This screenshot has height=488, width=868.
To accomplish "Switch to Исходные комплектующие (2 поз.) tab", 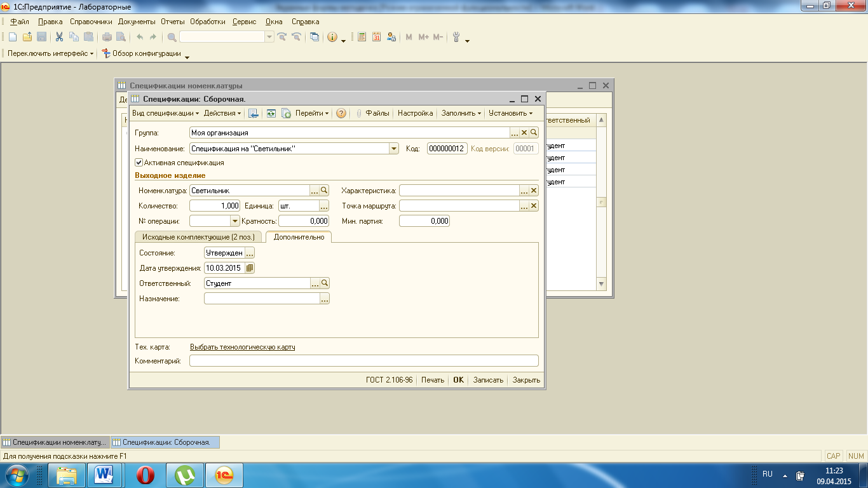I will point(198,237).
